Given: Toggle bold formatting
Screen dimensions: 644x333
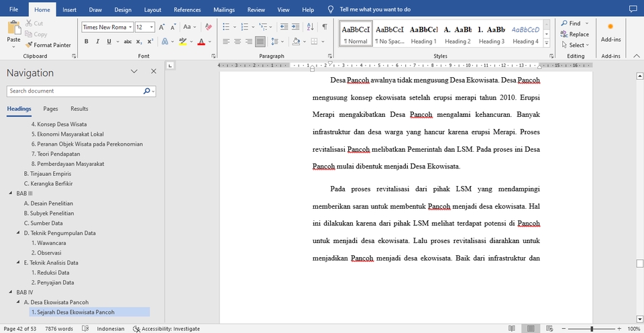Looking at the screenshot, I should 87,42.
